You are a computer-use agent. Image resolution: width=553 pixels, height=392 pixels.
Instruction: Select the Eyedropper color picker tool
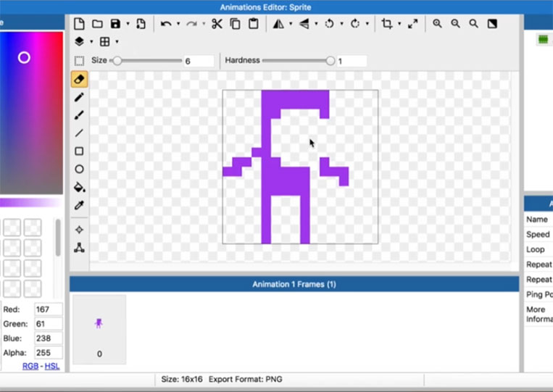[79, 205]
